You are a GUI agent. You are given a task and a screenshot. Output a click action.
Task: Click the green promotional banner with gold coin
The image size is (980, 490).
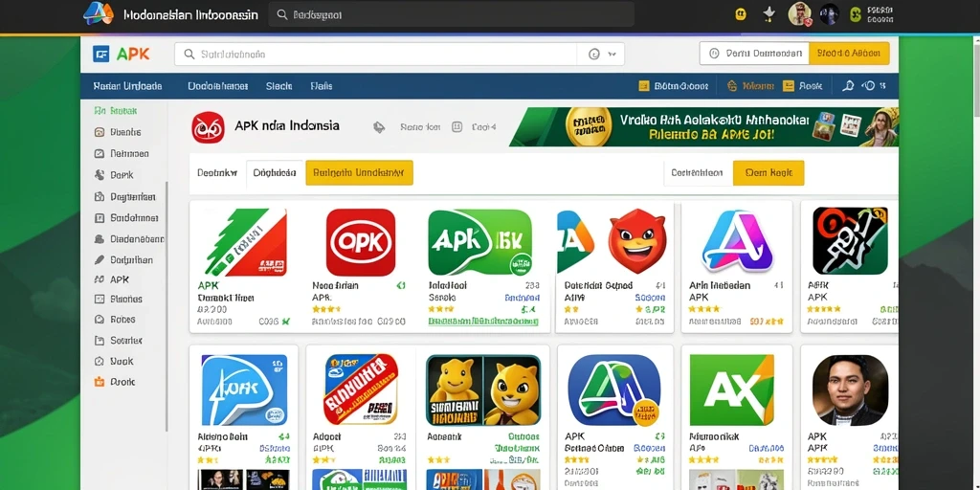coord(704,127)
